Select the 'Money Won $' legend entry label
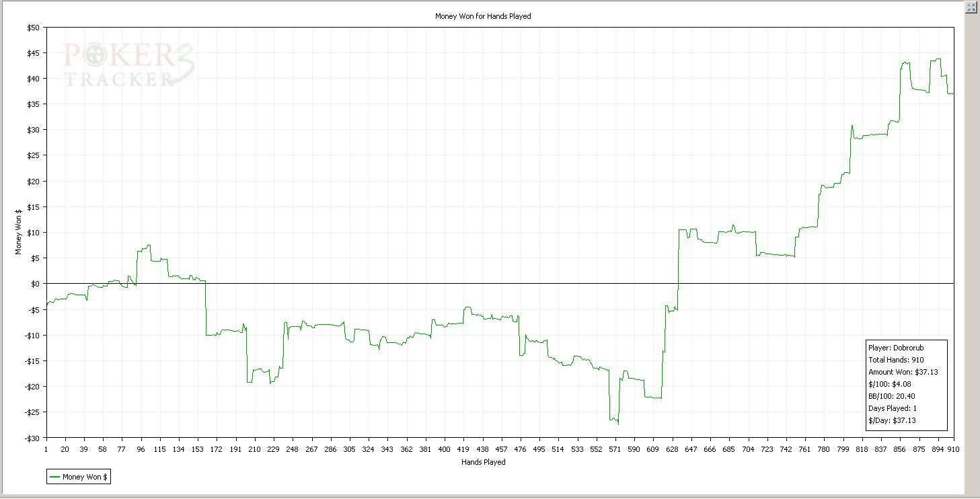Image resolution: width=980 pixels, height=499 pixels. pos(85,477)
